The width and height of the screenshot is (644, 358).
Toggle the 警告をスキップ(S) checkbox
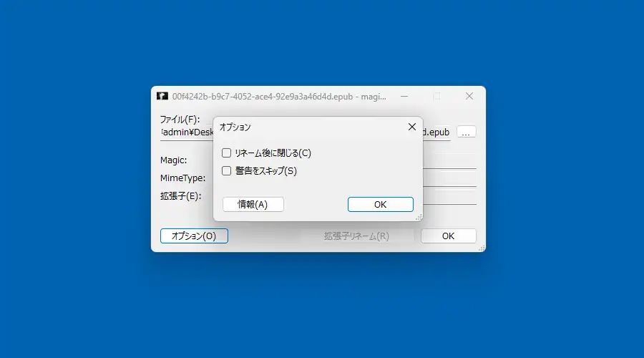(226, 170)
